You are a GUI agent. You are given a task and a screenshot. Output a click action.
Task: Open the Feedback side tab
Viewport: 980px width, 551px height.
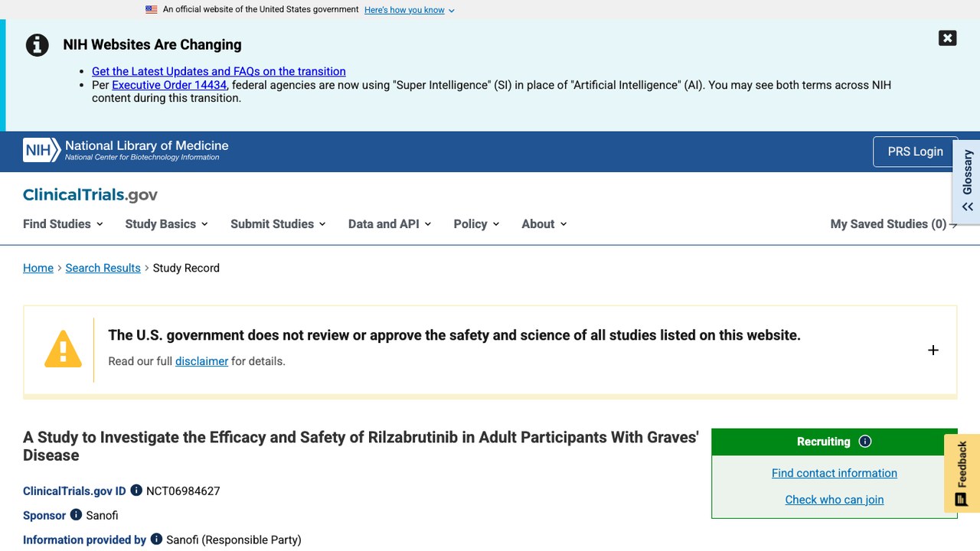[x=962, y=473]
